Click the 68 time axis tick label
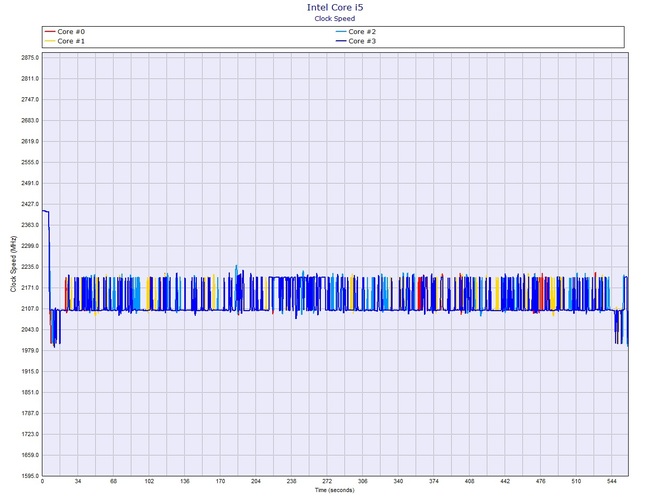This screenshot has width=670, height=502. (113, 481)
